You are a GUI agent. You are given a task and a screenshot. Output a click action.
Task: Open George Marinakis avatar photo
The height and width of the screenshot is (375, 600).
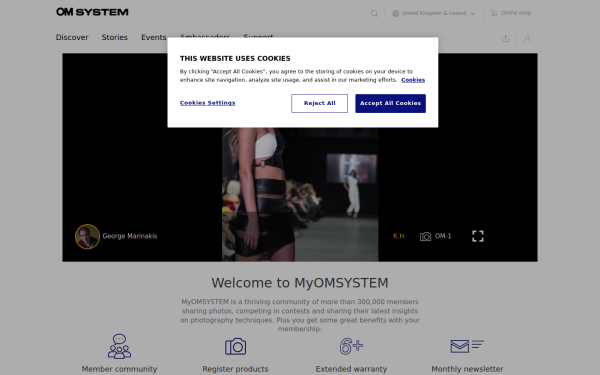[87, 236]
